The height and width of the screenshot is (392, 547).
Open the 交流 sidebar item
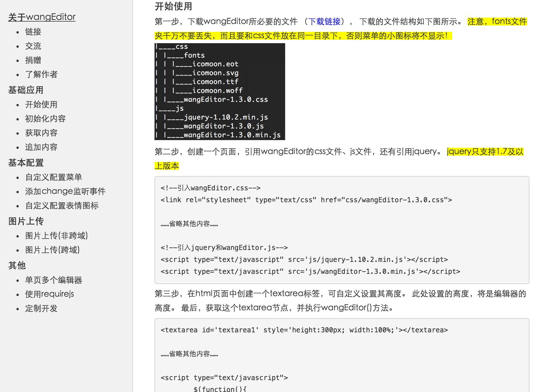point(33,46)
